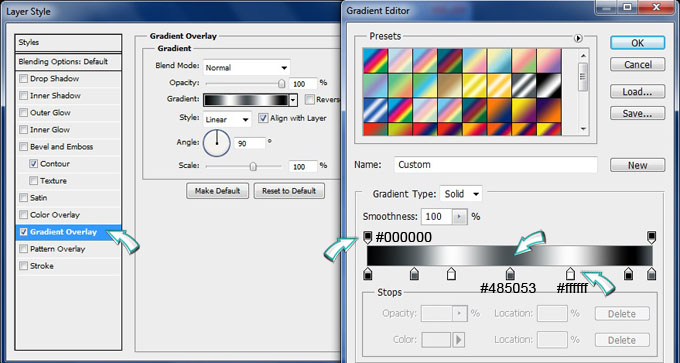
Task: Enable the Texture checkbox
Action: pyautogui.click(x=33, y=181)
